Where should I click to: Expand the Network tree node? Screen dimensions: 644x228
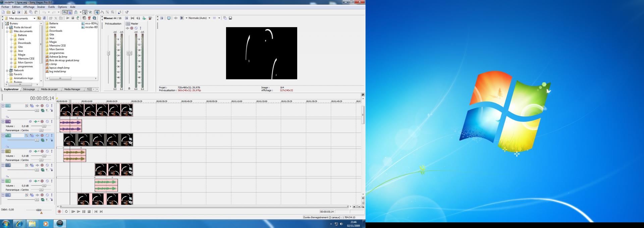tap(7, 70)
